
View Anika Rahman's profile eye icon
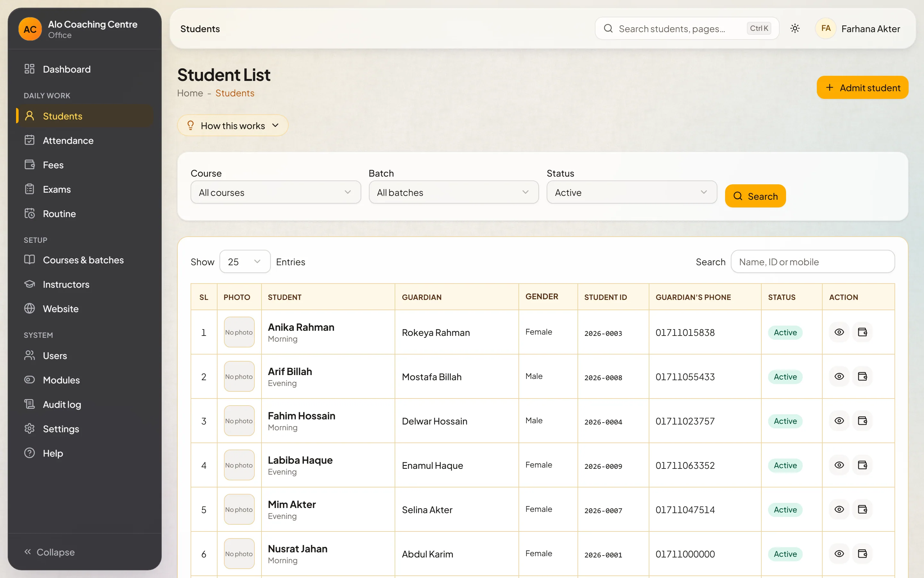tap(839, 332)
